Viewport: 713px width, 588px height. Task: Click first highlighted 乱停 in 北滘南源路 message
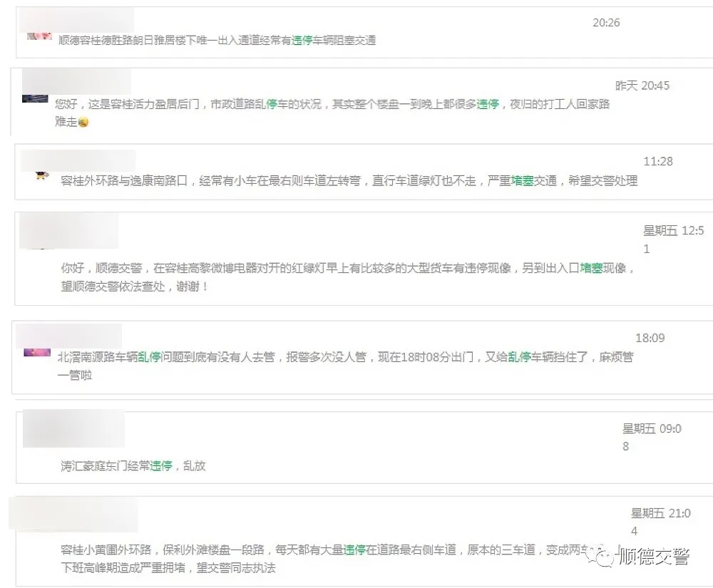[x=149, y=358]
